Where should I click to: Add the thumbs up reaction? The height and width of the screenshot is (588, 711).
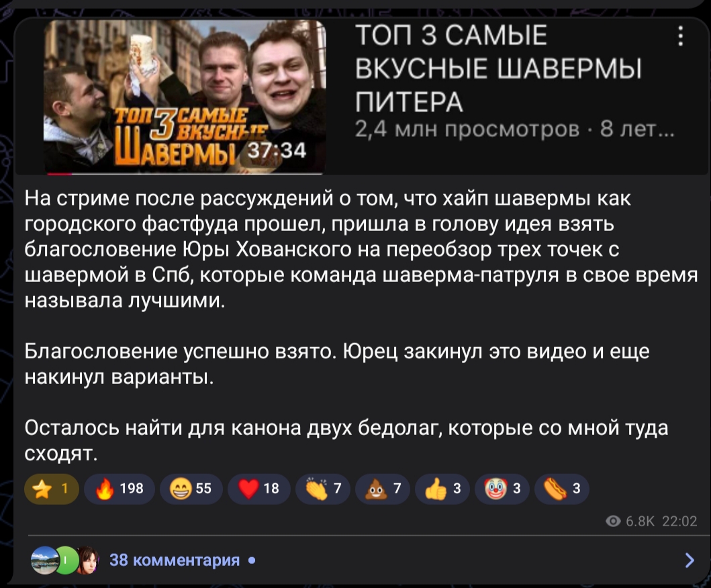[442, 489]
